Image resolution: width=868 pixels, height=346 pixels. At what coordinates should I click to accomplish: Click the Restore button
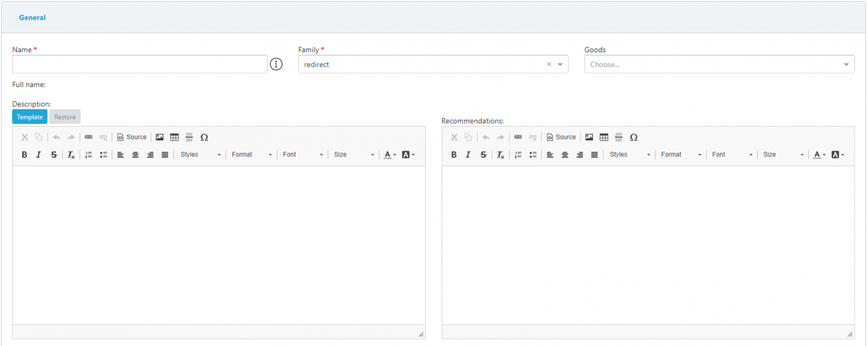pos(65,117)
